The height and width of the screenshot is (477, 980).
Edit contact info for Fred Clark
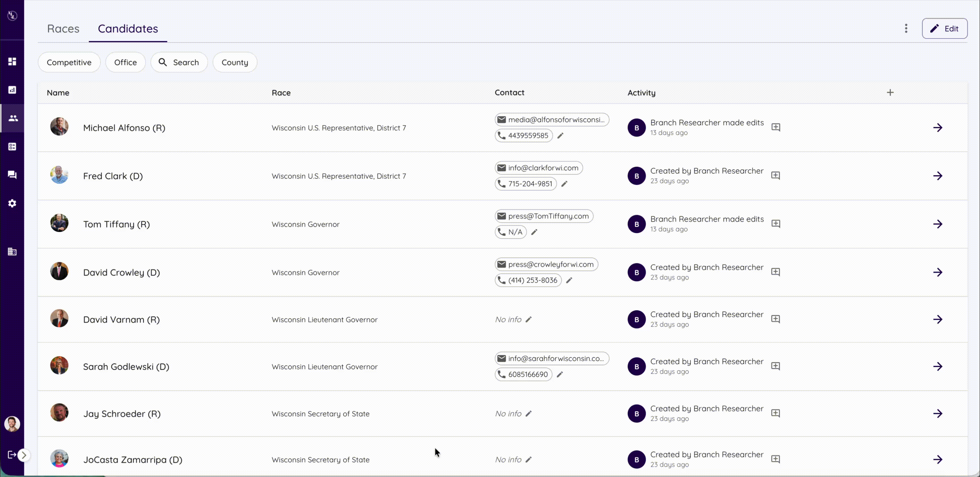[565, 184]
